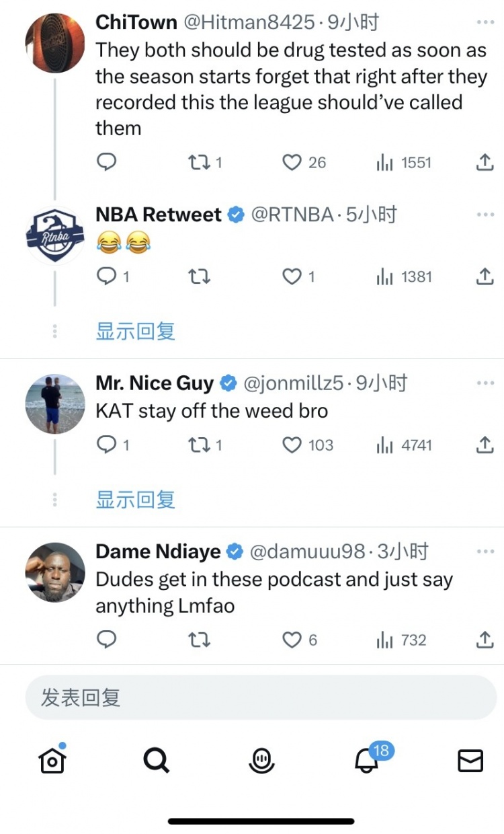
Task: Open the Notifications tab with 18 badge
Action: point(367,761)
